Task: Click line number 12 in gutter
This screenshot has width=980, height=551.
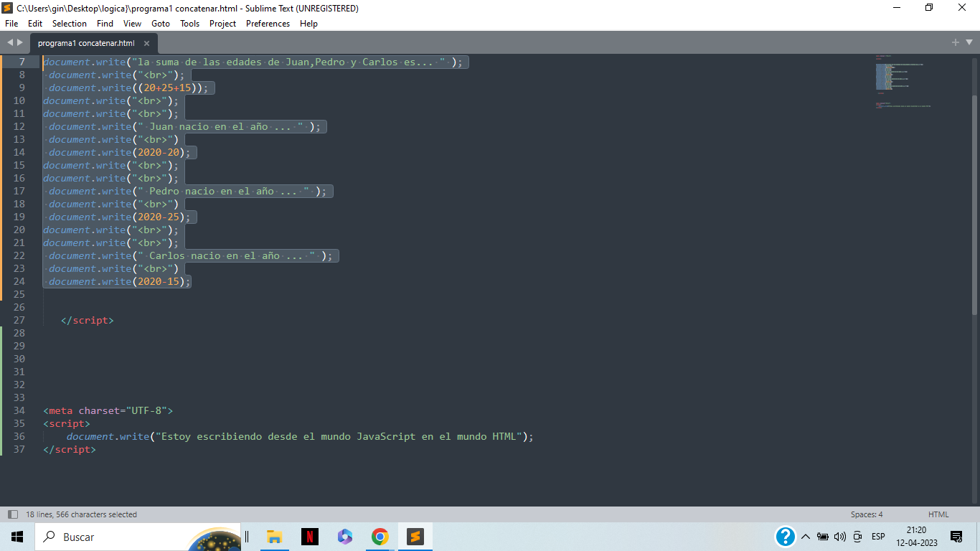Action: [x=19, y=126]
